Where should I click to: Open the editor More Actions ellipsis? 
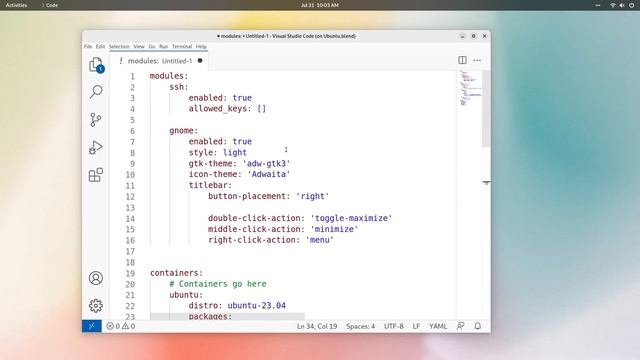coord(477,60)
